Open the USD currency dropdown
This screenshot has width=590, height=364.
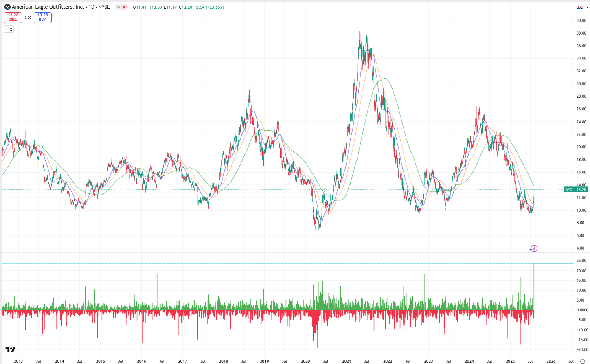pos(581,7)
